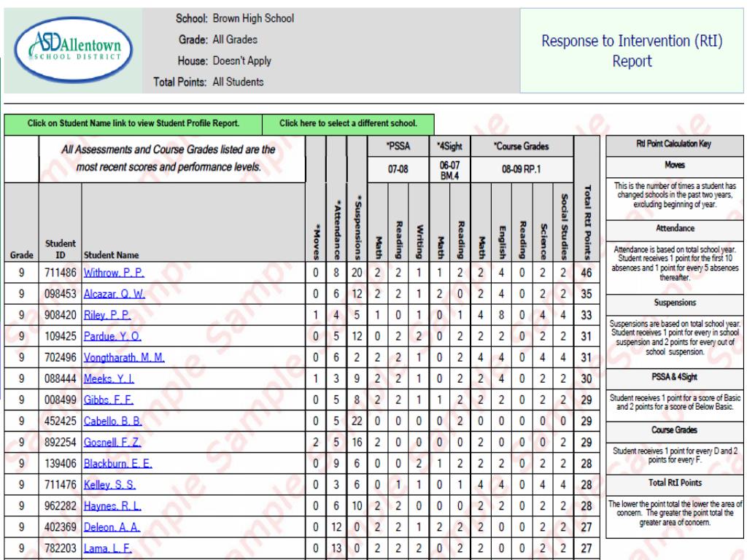Click total RtI points 46 for Withrow

(587, 273)
